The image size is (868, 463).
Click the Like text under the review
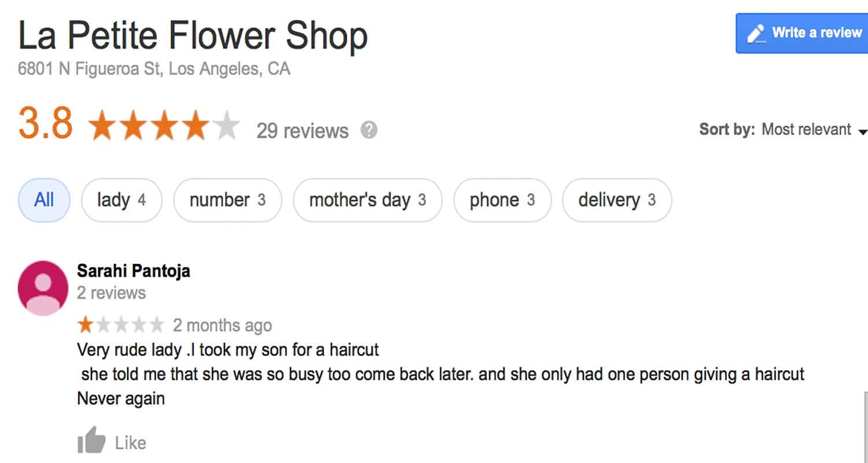(130, 443)
